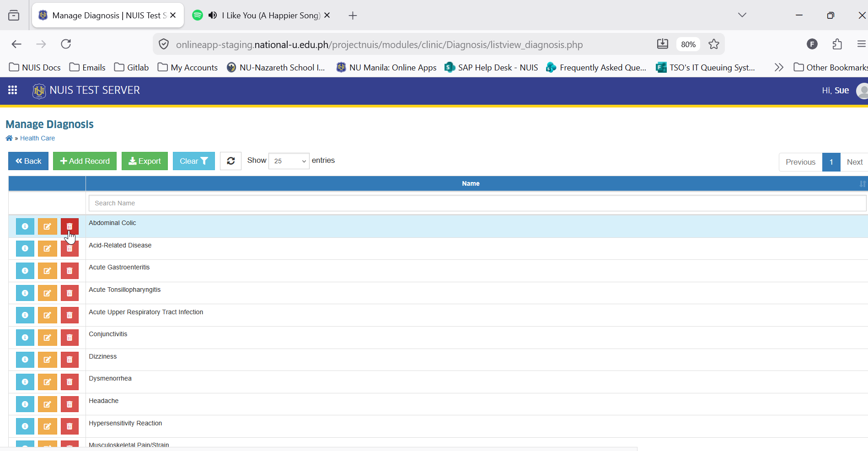Expand the hidden bookmarks chevron
Screen dimensions: 868x451
click(x=779, y=67)
